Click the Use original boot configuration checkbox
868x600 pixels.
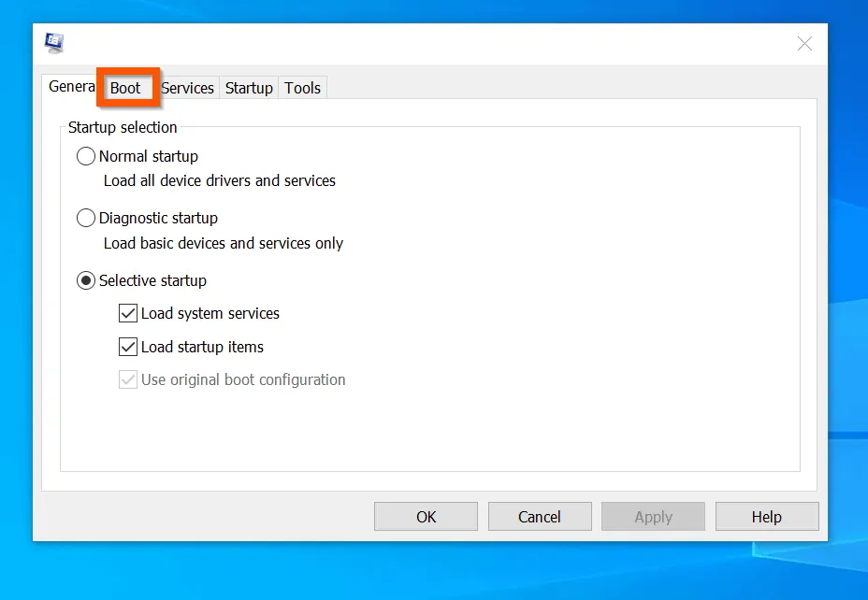click(x=127, y=379)
